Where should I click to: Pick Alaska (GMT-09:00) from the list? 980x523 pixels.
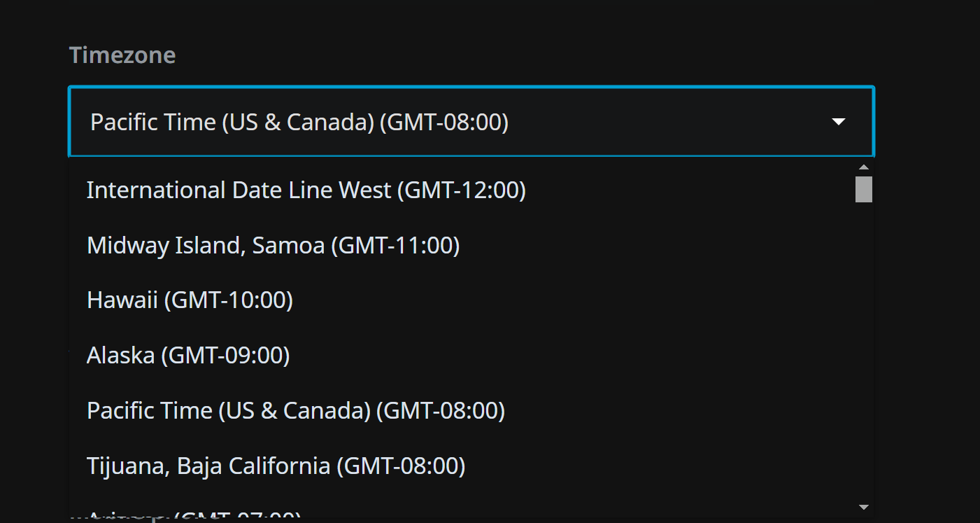click(x=188, y=356)
